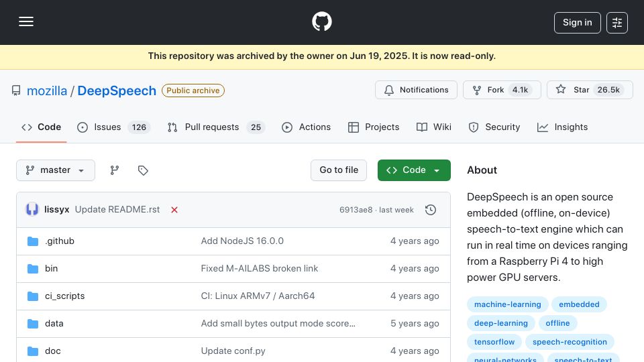This screenshot has height=362, width=644.
Task: Open the Insights tab
Action: pos(562,127)
